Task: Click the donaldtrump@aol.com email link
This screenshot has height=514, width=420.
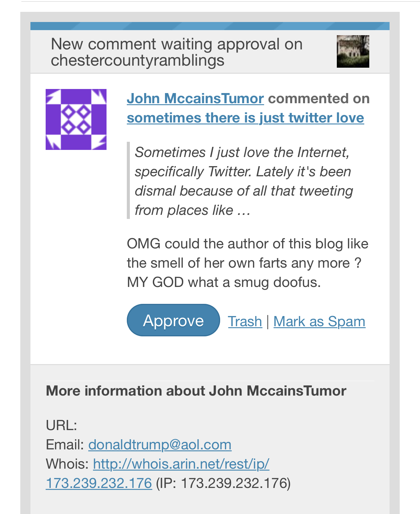Action: [x=160, y=445]
